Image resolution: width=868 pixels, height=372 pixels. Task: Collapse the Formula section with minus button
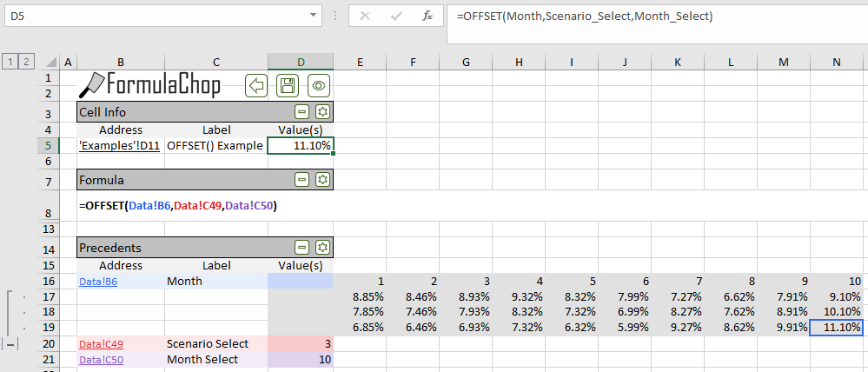[x=301, y=180]
